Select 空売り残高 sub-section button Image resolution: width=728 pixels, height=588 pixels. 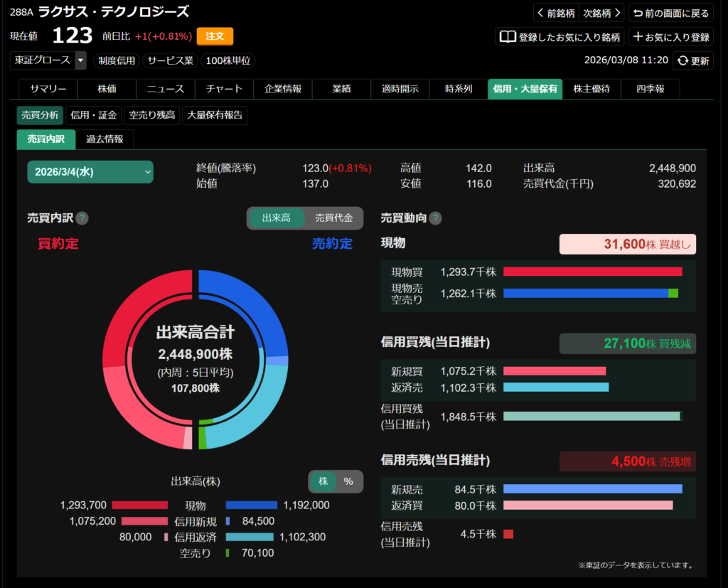pyautogui.click(x=151, y=115)
